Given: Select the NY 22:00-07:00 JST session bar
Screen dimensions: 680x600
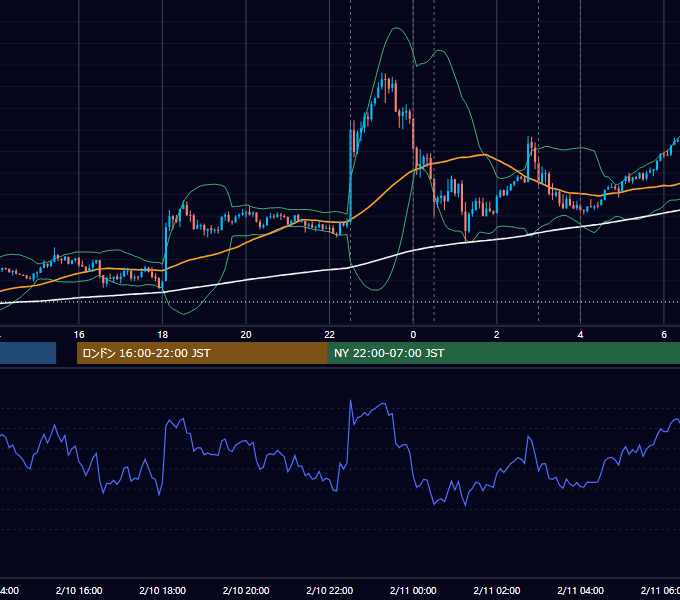Looking at the screenshot, I should click(503, 353).
